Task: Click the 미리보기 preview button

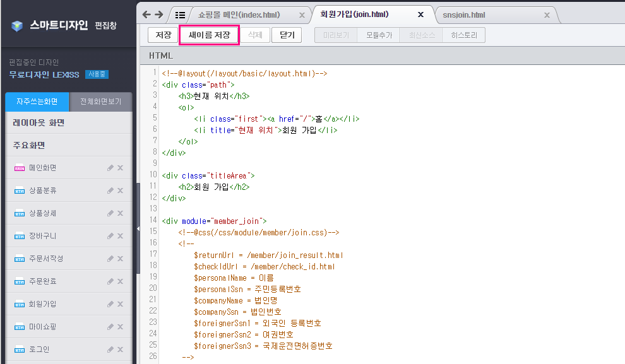Action: (x=336, y=35)
